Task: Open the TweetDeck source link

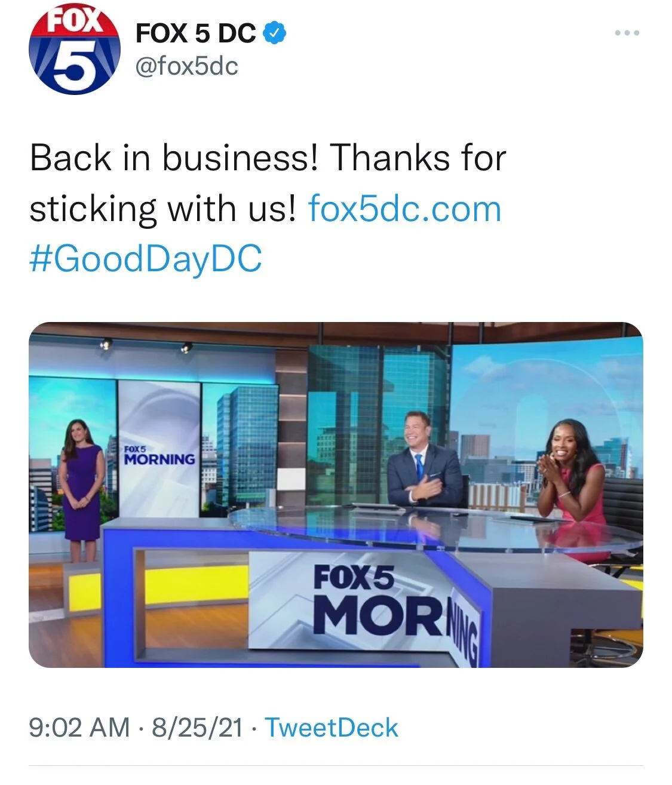Action: point(331,728)
